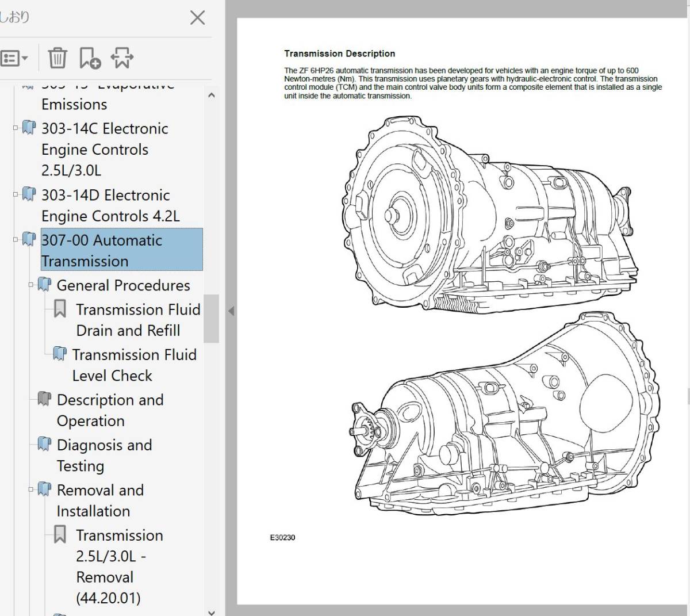This screenshot has height=616, width=690.
Task: Expand the 303-14C Electronic Engine Controls bookmark
Action: (16, 128)
